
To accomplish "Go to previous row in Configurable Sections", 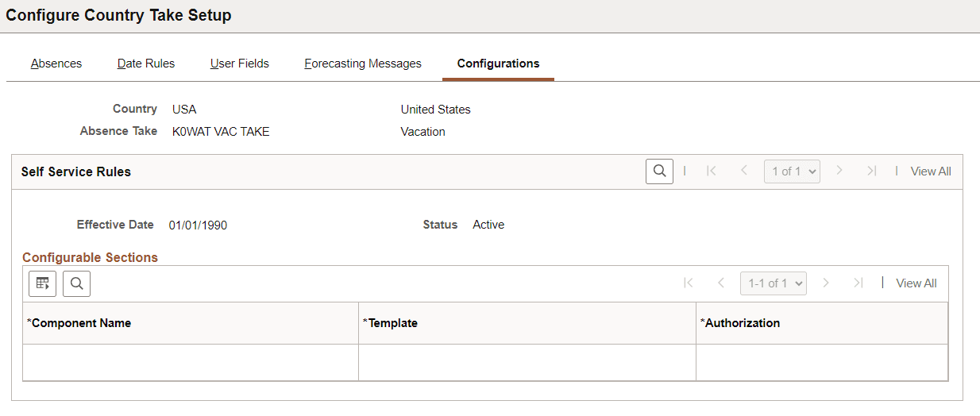I will (721, 283).
